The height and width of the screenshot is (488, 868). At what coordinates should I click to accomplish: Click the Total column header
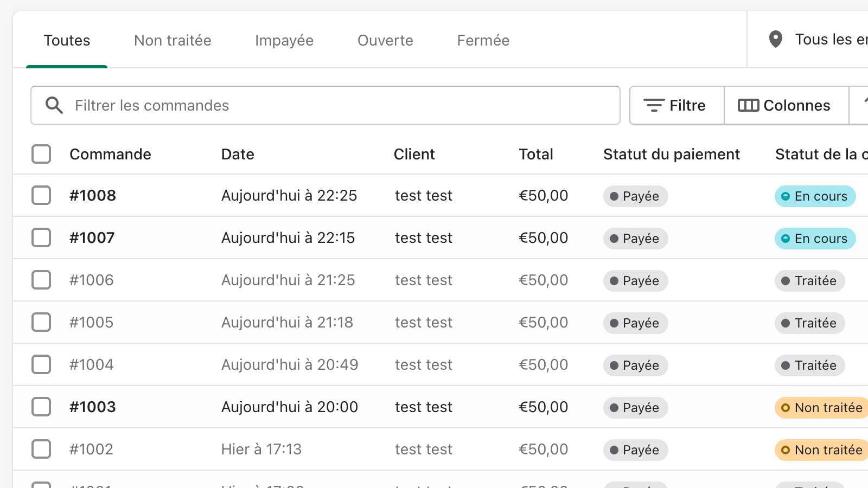(x=536, y=154)
